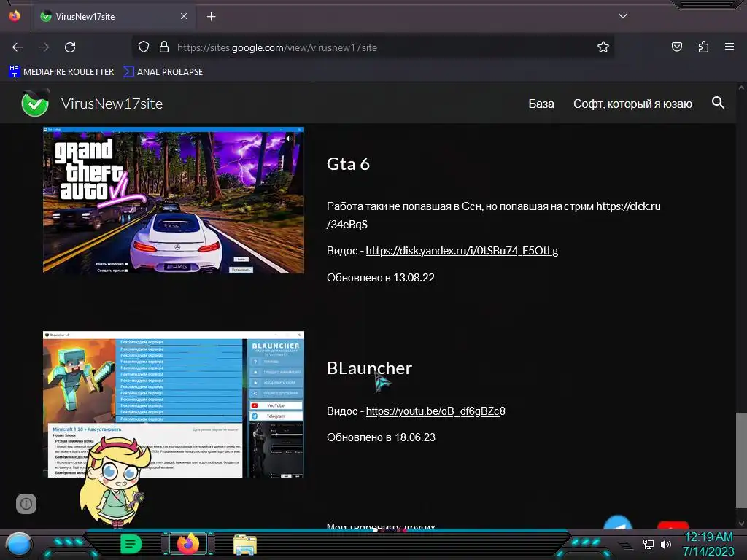Screen dimensions: 747x560
Task: Click the text 'Обновлено в 18.06.23'
Action: coord(381,437)
